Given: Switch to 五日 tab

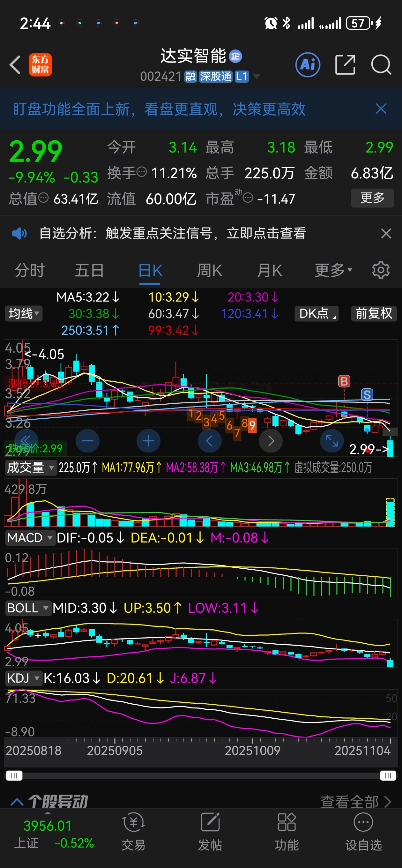Looking at the screenshot, I should [x=89, y=270].
